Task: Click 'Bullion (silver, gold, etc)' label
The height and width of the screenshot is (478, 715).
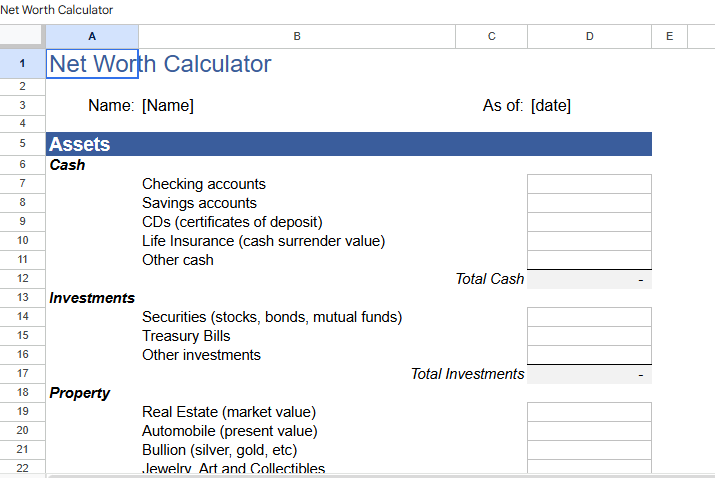Action: pyautogui.click(x=219, y=450)
